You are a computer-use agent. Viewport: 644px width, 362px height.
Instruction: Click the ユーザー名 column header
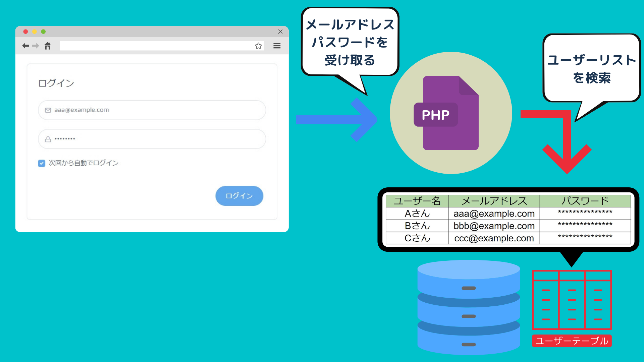417,201
